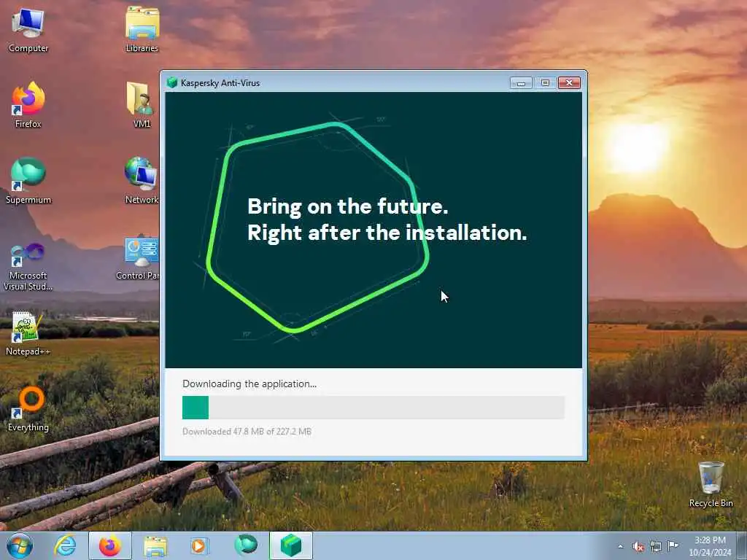The width and height of the screenshot is (747, 560).
Task: Open the Computer desktop icon
Action: (28, 30)
